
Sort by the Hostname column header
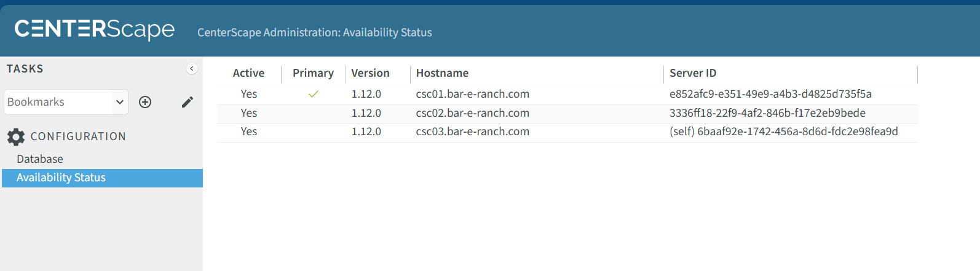click(442, 73)
